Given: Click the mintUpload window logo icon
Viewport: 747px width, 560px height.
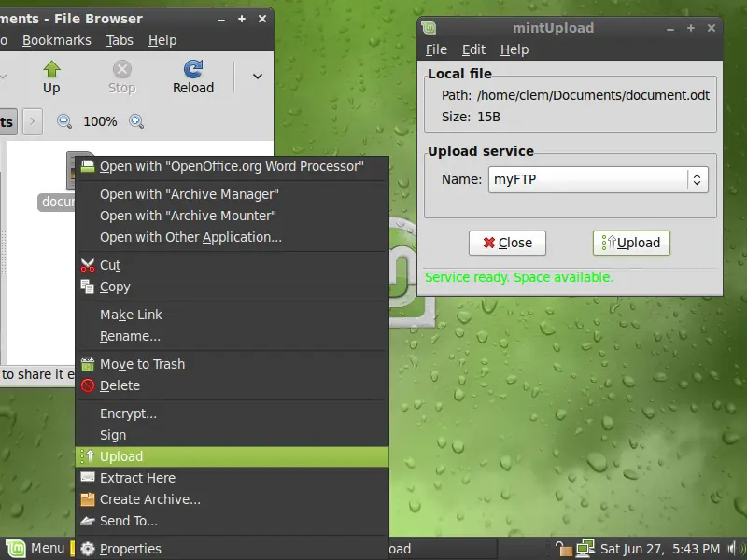Looking at the screenshot, I should [429, 28].
